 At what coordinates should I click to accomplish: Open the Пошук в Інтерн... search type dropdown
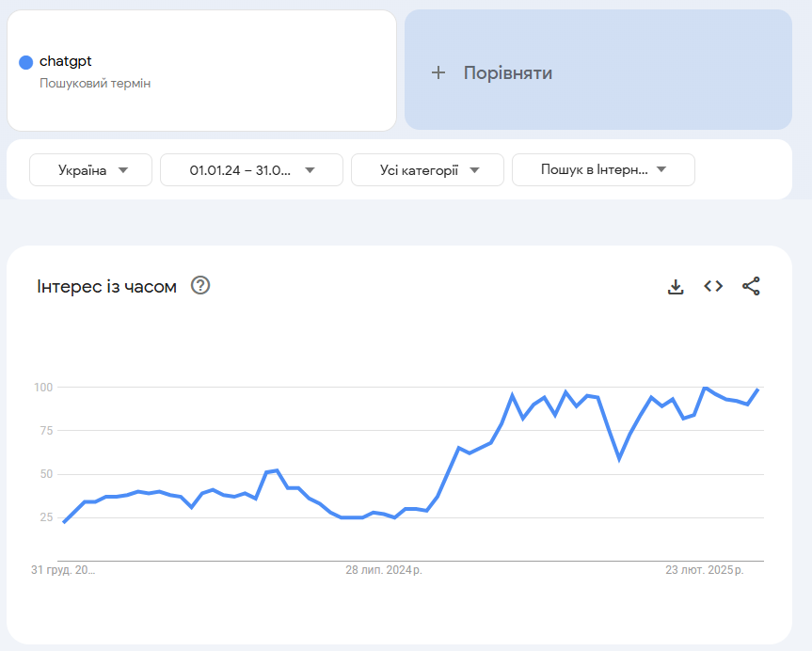pyautogui.click(x=603, y=169)
